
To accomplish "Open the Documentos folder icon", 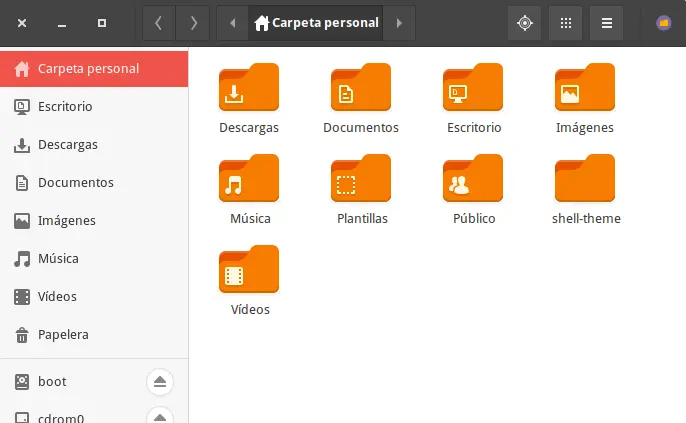I will [x=360, y=87].
